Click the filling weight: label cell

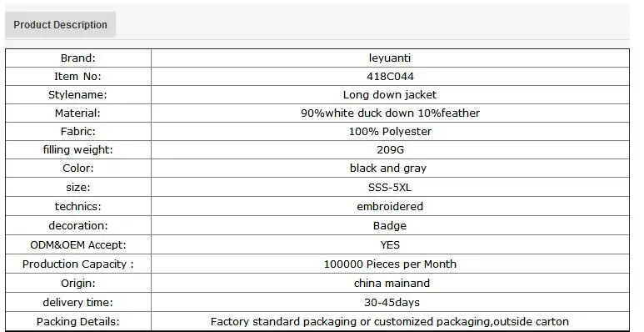(78, 150)
